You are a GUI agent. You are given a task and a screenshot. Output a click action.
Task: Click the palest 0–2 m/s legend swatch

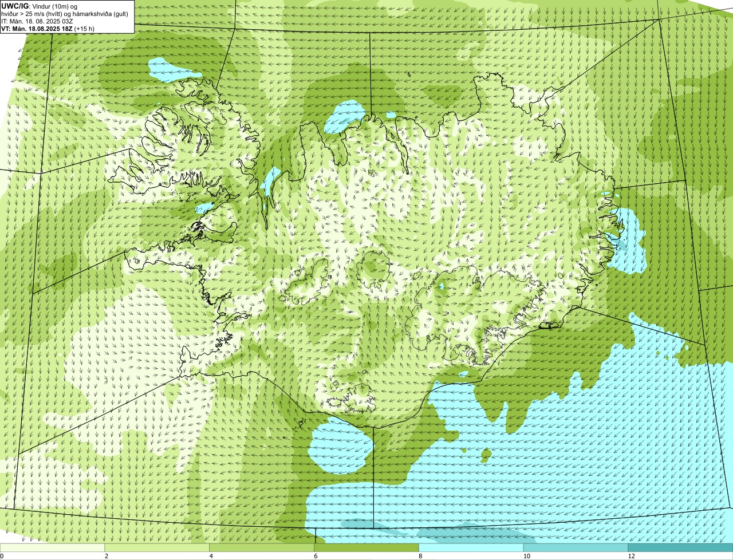[53, 547]
